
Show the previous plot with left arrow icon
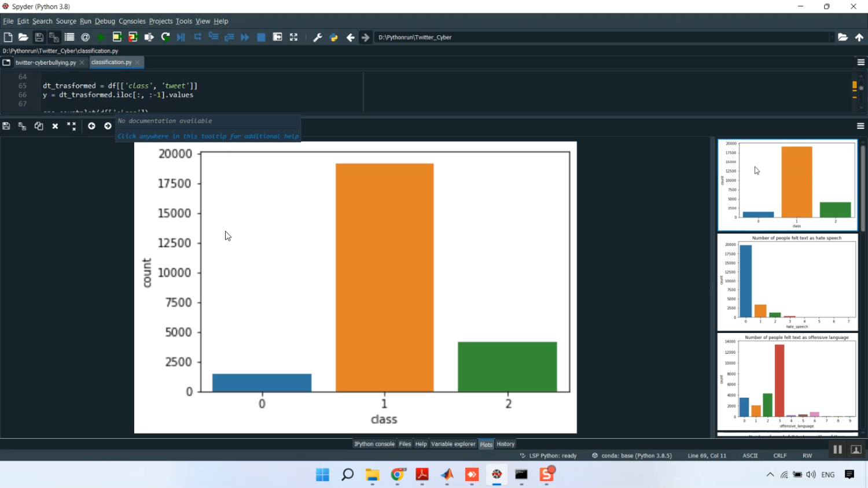point(91,126)
